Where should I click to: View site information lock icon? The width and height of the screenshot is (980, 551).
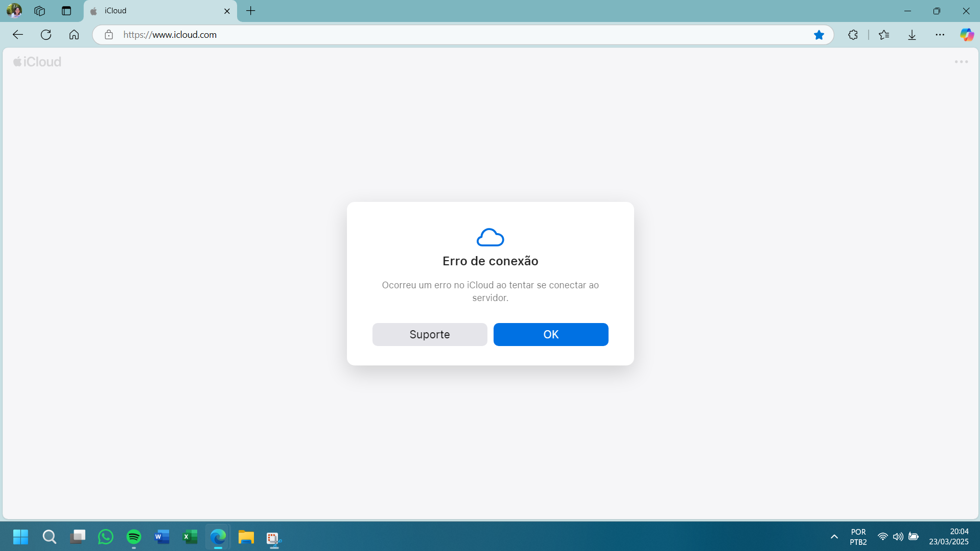point(109,35)
